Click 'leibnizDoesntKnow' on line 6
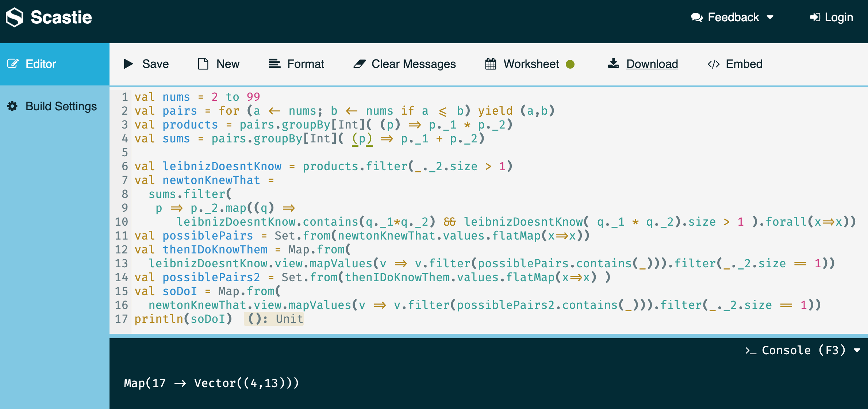The width and height of the screenshot is (868, 409). click(x=222, y=166)
